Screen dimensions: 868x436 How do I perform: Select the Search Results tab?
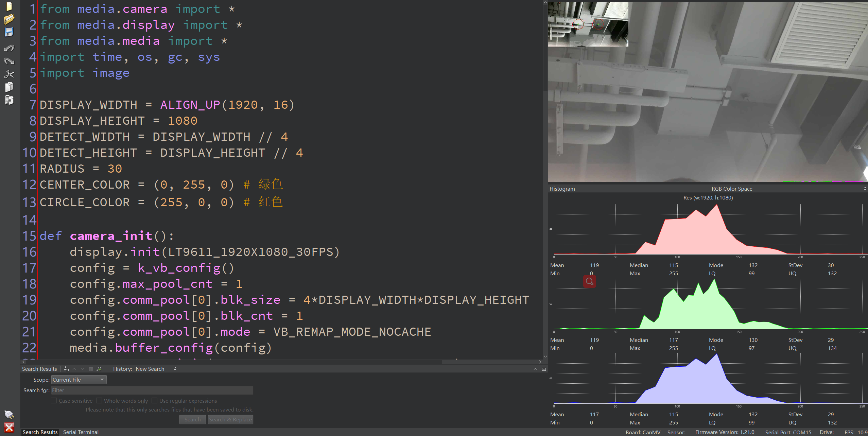(x=39, y=432)
